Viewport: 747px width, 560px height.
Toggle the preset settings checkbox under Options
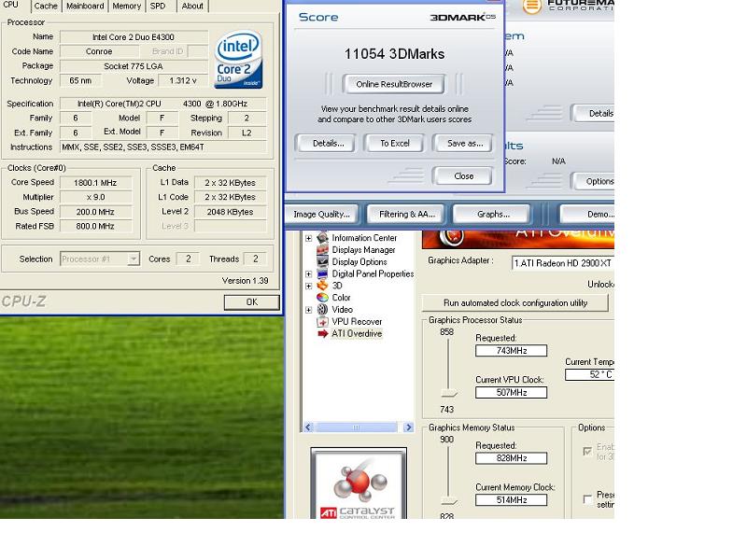pyautogui.click(x=587, y=498)
